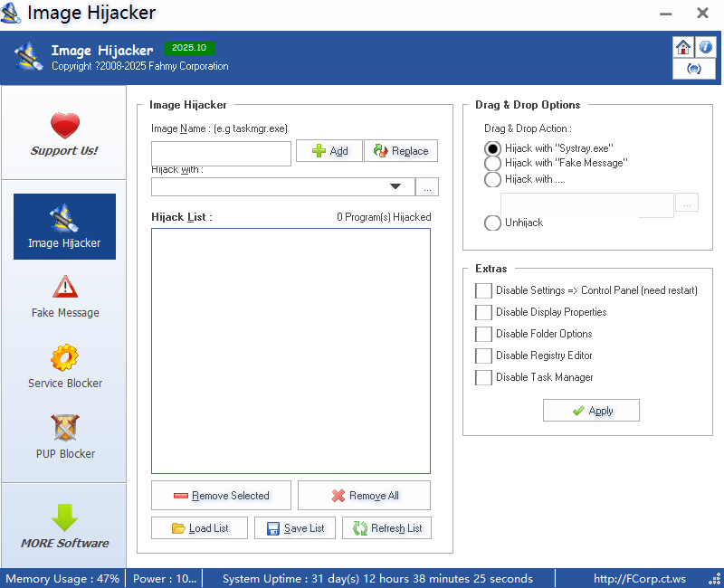Click the Apply button in Extras

[591, 410]
